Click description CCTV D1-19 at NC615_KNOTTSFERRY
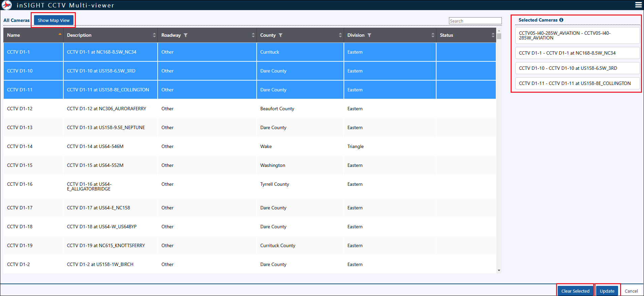Image resolution: width=644 pixels, height=296 pixels. pos(106,245)
